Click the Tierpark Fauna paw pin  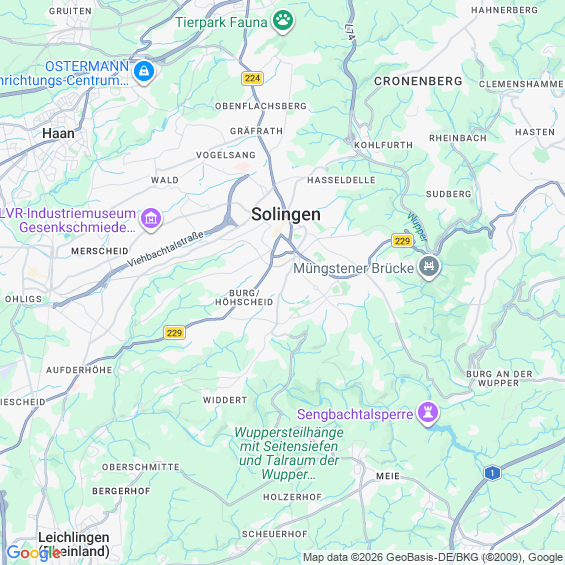pos(283,21)
